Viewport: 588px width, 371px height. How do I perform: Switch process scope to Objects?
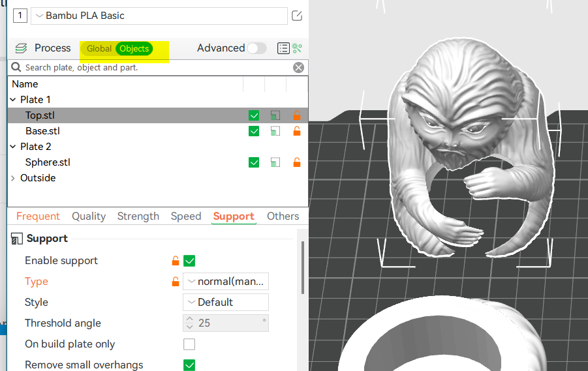pos(134,49)
